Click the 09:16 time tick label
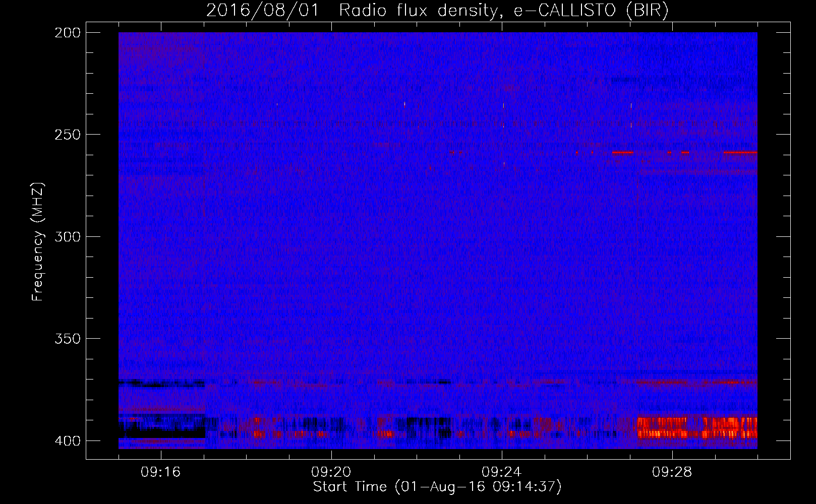 tap(161, 472)
